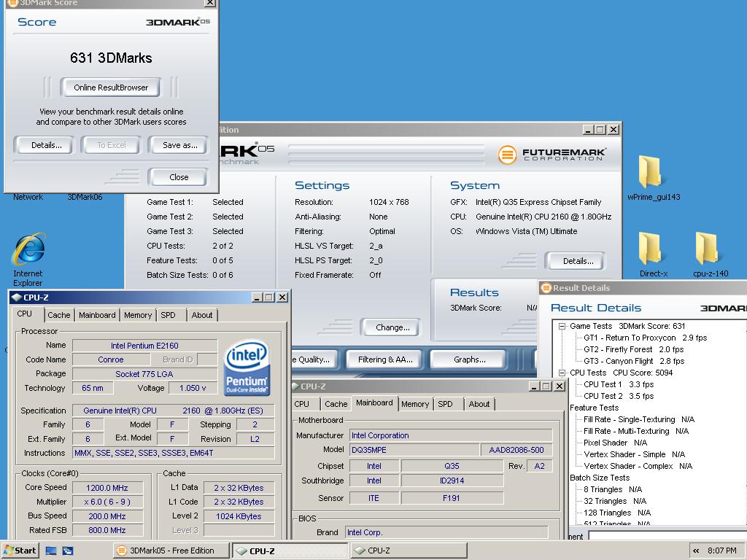Select Fill Rate - Single-Texturing row

[639, 419]
